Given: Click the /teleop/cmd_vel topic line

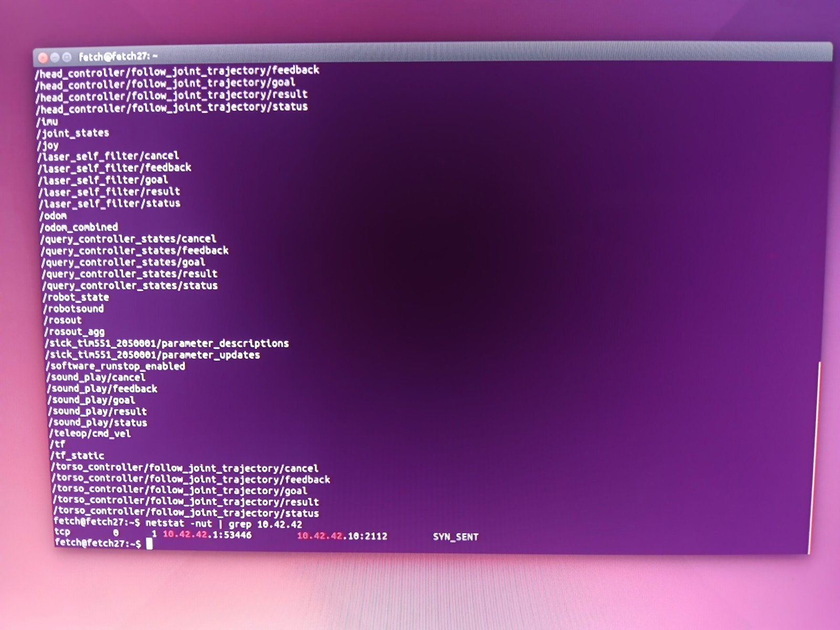Looking at the screenshot, I should coord(90,434).
